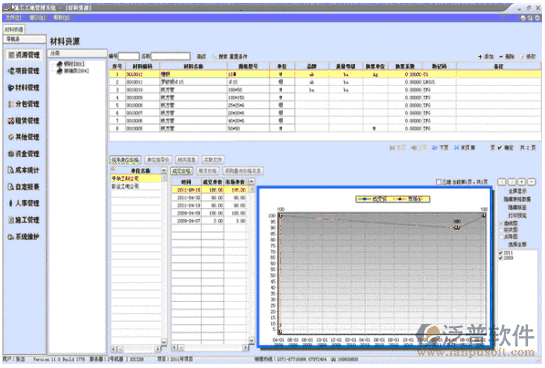The image size is (545, 368).
Task: Open 租赁管理 sidebar module
Action: pyautogui.click(x=24, y=121)
